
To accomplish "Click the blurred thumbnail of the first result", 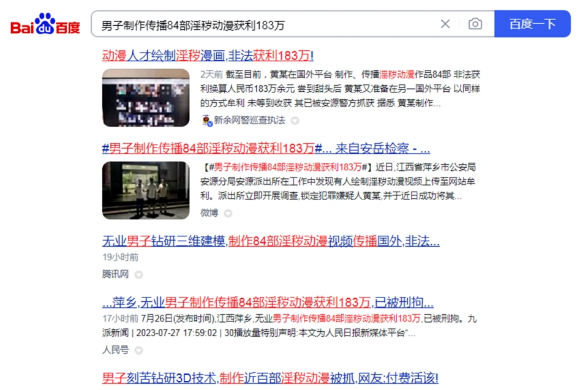I will coord(146,97).
